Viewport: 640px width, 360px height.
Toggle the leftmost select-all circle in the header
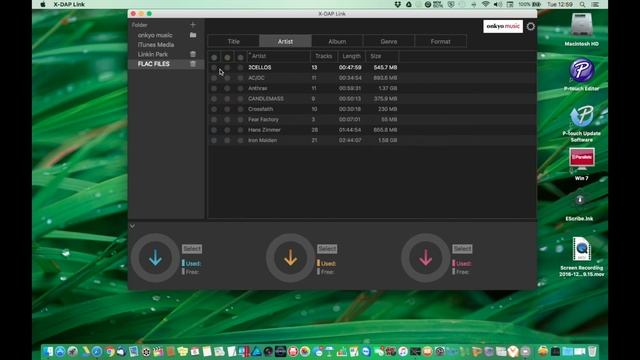(x=214, y=57)
